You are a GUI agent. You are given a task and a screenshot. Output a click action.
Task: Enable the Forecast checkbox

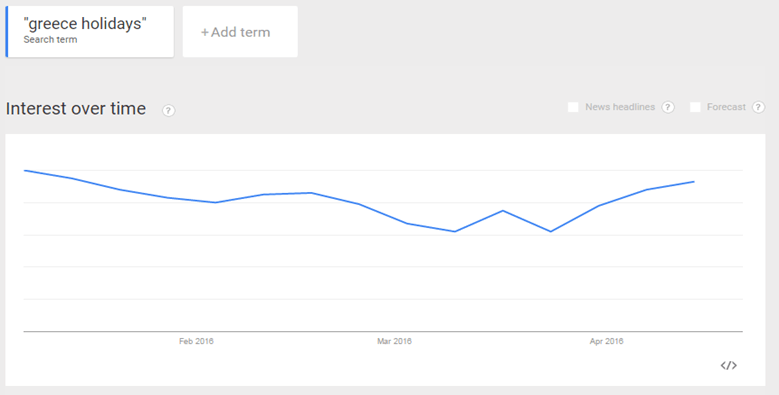click(x=695, y=107)
